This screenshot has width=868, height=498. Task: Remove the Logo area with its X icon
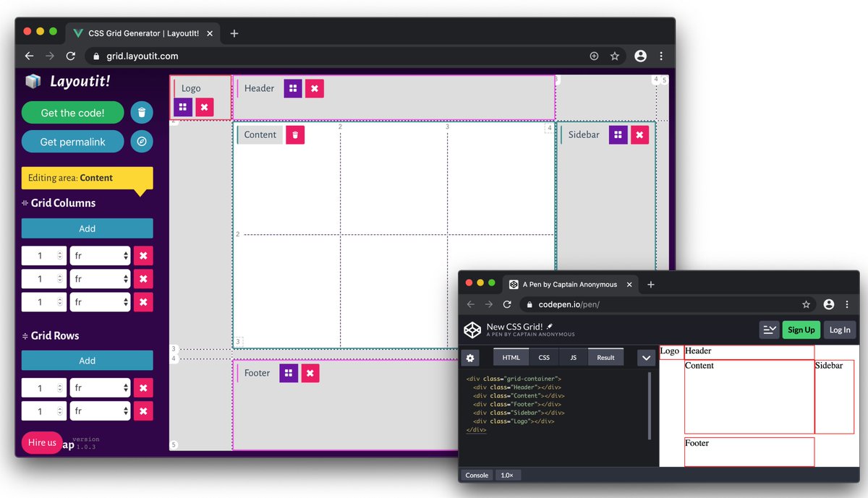pyautogui.click(x=204, y=107)
